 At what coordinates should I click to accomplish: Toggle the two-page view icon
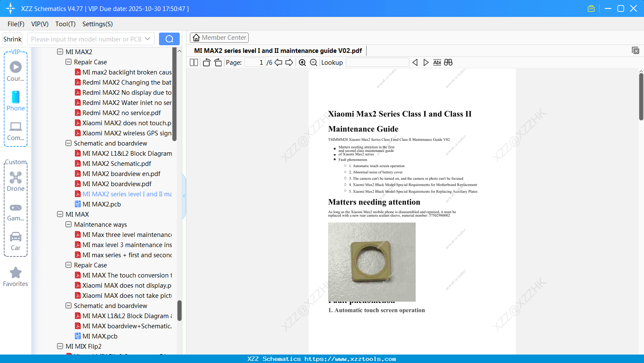click(194, 63)
